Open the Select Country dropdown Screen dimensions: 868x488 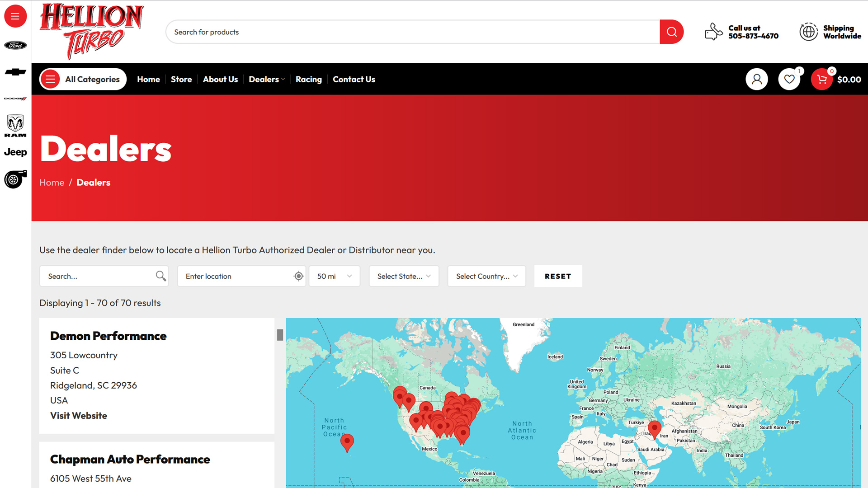(x=486, y=276)
